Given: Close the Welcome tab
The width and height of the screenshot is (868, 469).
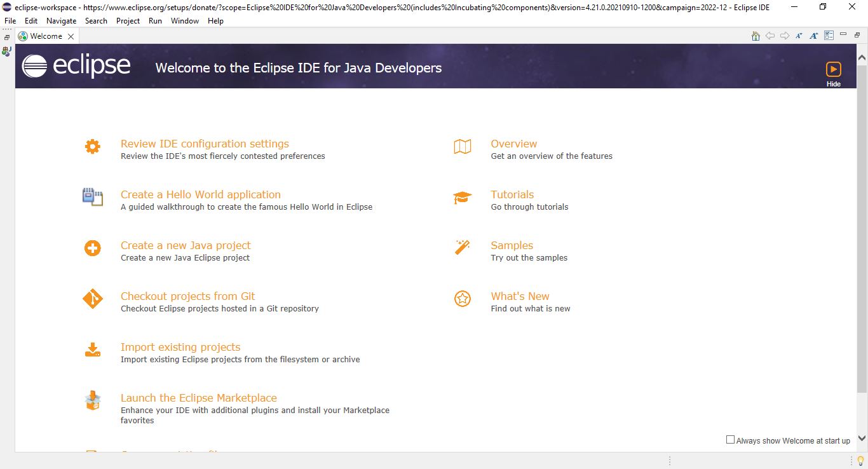Looking at the screenshot, I should [71, 37].
